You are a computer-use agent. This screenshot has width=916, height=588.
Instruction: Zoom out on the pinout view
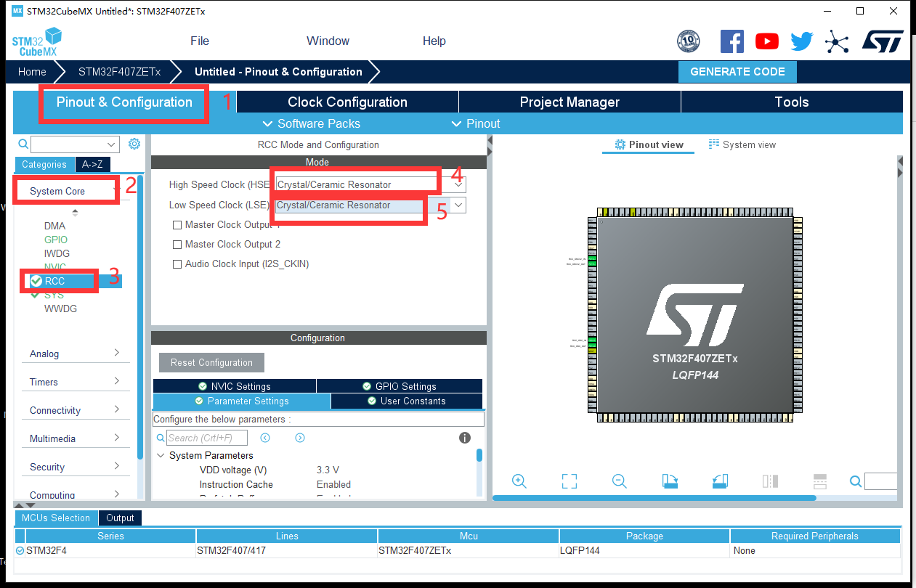619,481
